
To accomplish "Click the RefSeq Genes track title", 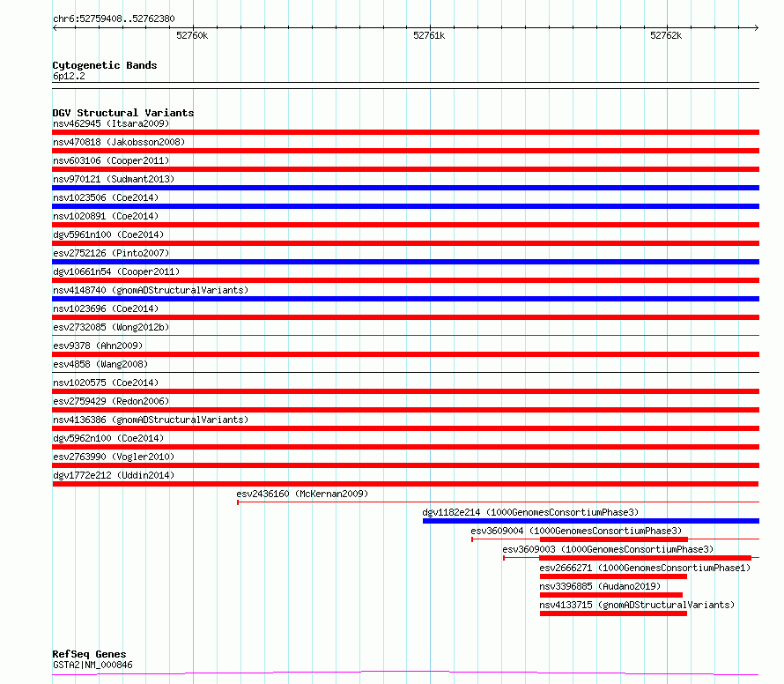I will 89,654.
